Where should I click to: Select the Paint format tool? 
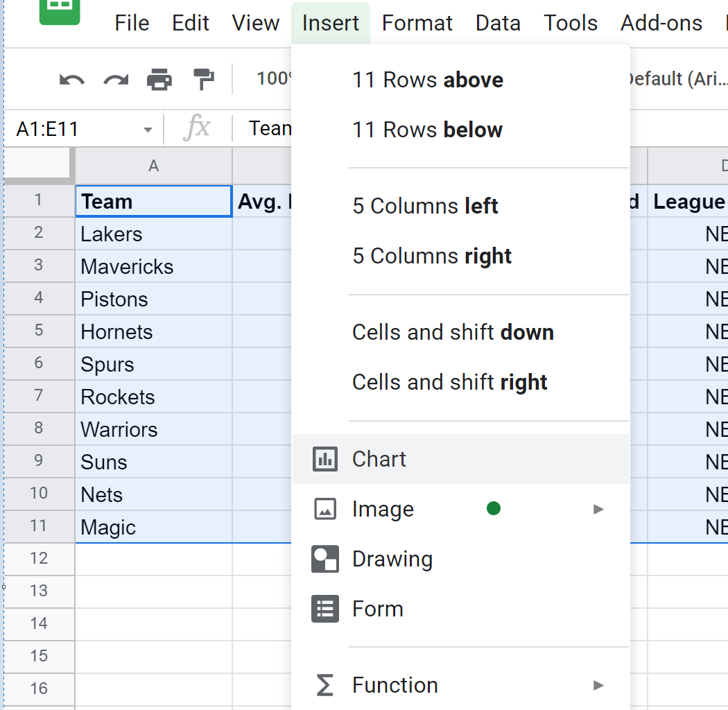click(x=204, y=78)
